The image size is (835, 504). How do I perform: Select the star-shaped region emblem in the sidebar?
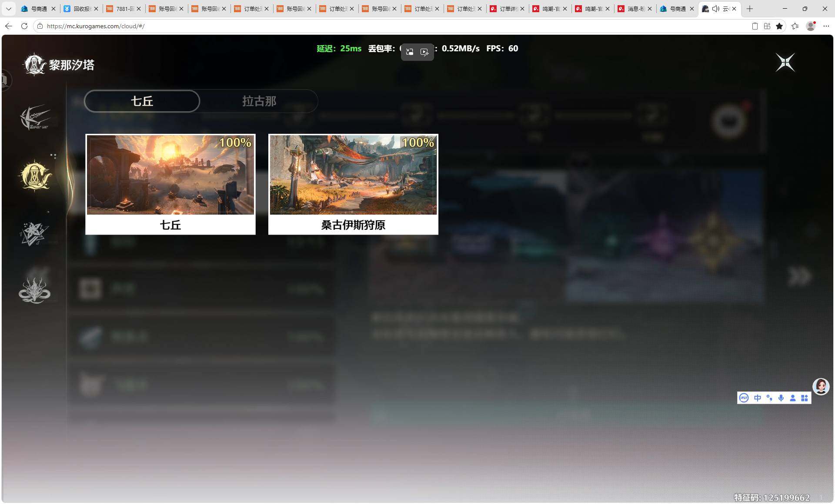[34, 233]
